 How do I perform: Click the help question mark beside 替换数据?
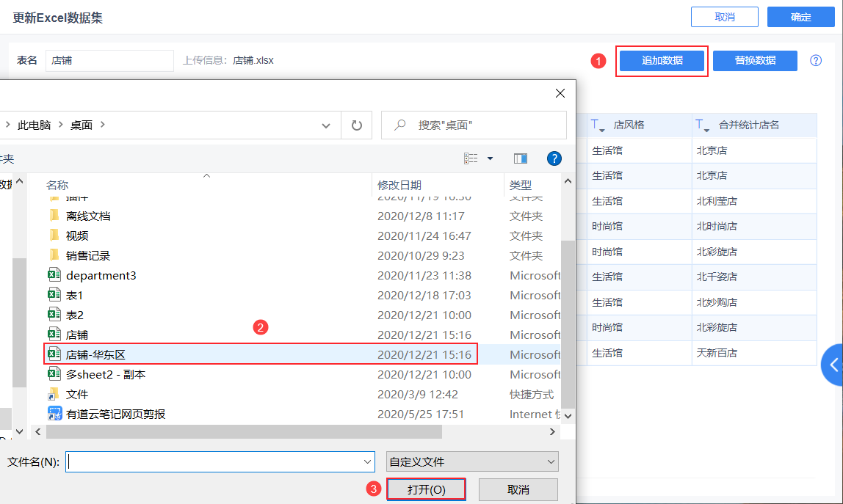click(x=816, y=61)
